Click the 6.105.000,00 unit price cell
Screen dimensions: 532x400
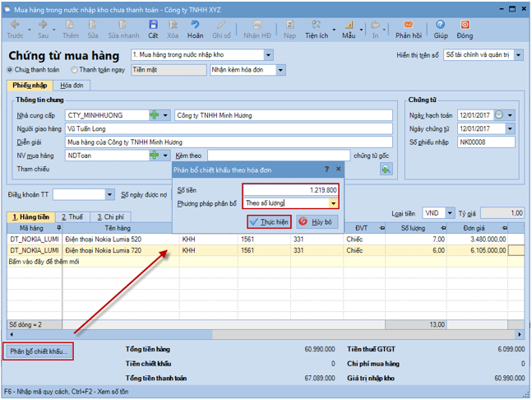point(477,250)
